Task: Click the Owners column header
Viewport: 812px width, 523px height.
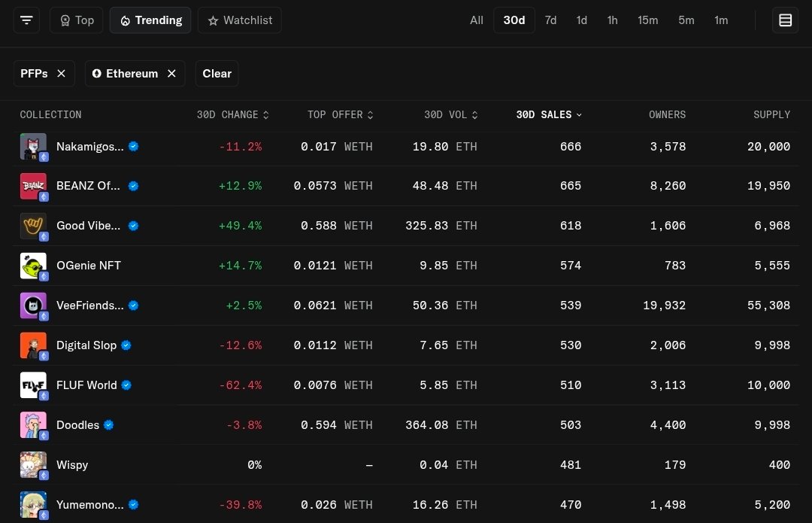Action: pos(667,114)
